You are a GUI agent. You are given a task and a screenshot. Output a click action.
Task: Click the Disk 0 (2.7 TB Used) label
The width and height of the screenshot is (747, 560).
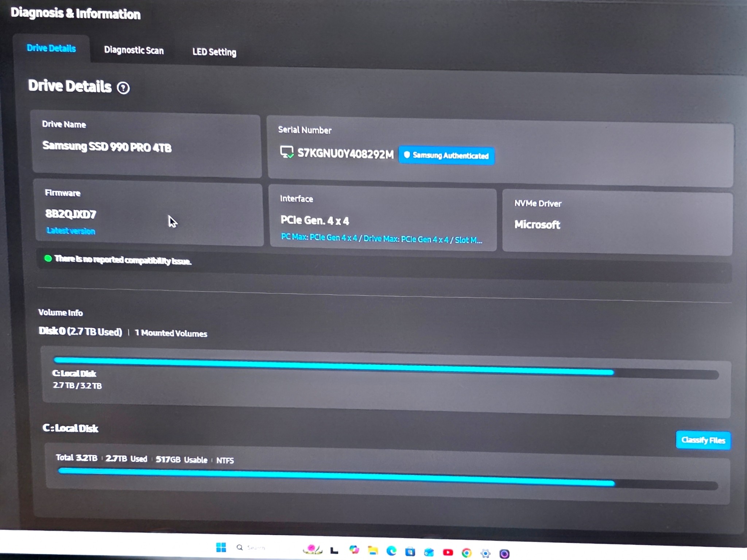[80, 331]
